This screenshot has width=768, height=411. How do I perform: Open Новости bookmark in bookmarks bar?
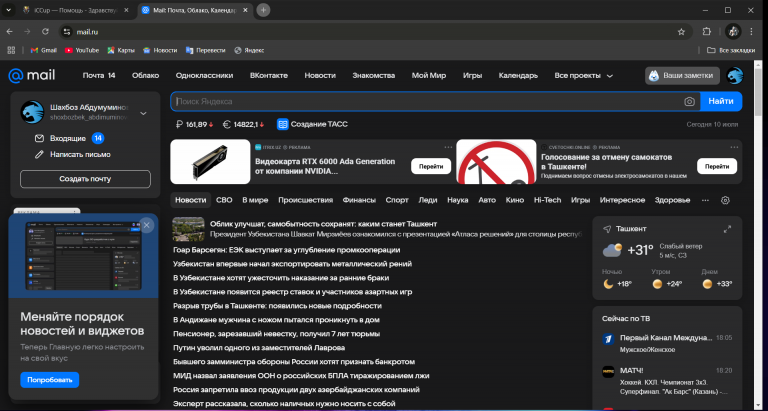coord(160,50)
